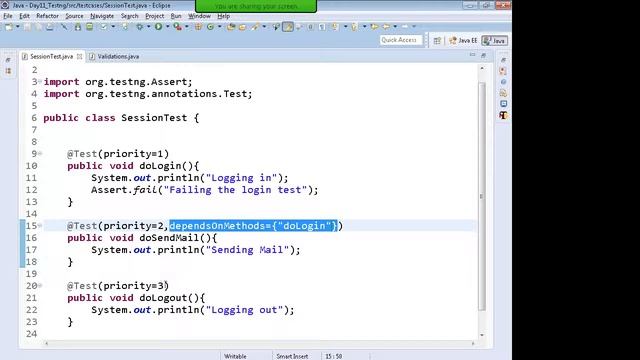The height and width of the screenshot is (360, 640).
Task: Click the second icon in right trim bar
Action: pos(503,71)
